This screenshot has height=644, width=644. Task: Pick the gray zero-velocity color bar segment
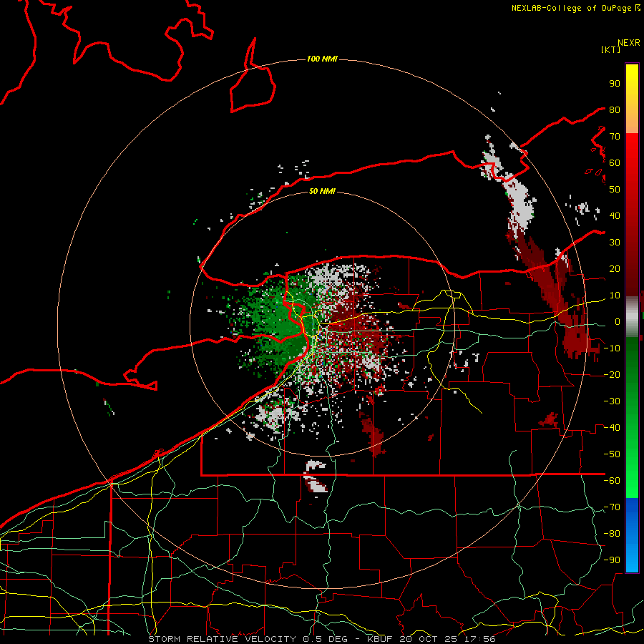(x=632, y=316)
